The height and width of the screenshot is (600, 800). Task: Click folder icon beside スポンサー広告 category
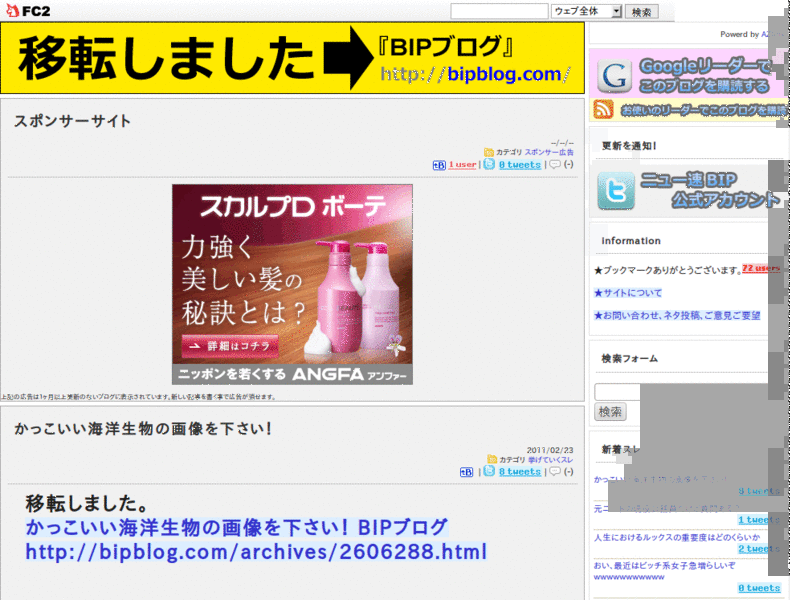point(489,152)
